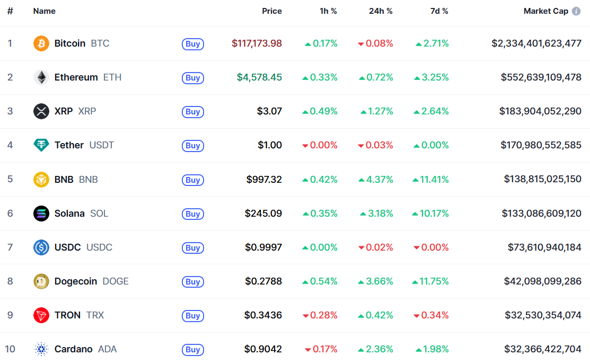Click the Cardano logo icon
Image resolution: width=590 pixels, height=364 pixels.
[x=41, y=349]
